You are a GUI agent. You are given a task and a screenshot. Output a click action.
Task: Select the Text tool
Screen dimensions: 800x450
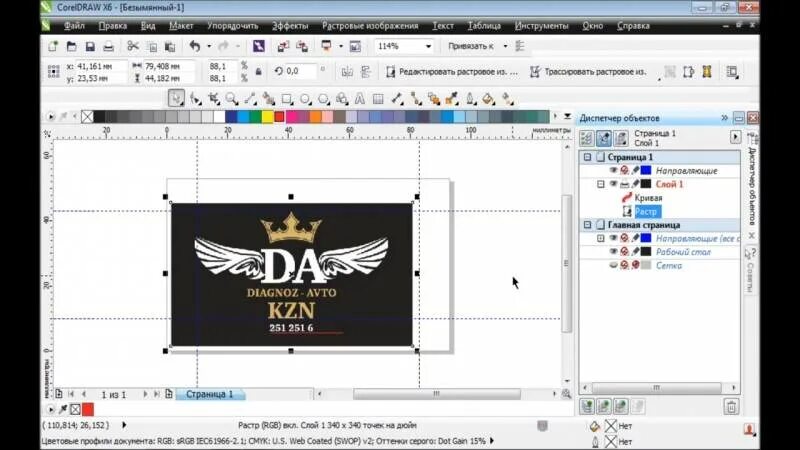[360, 98]
